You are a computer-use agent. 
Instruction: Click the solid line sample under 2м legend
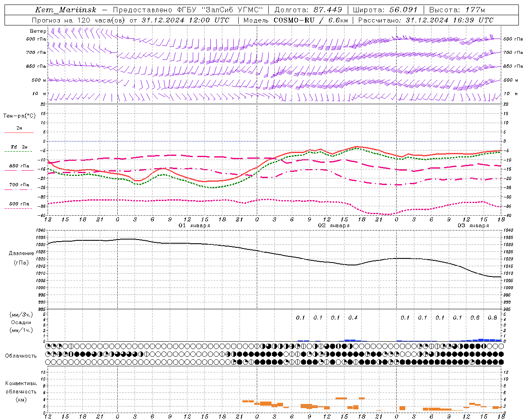pyautogui.click(x=19, y=133)
